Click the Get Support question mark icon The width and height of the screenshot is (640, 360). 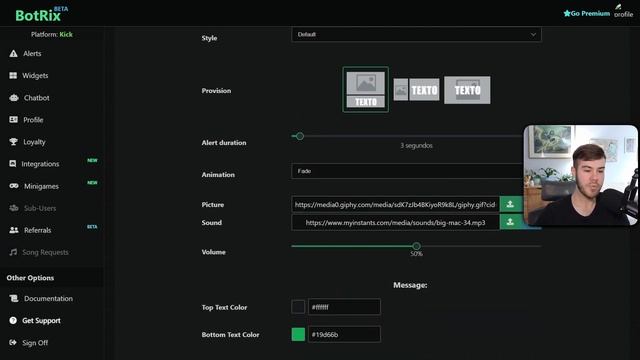tap(13, 320)
